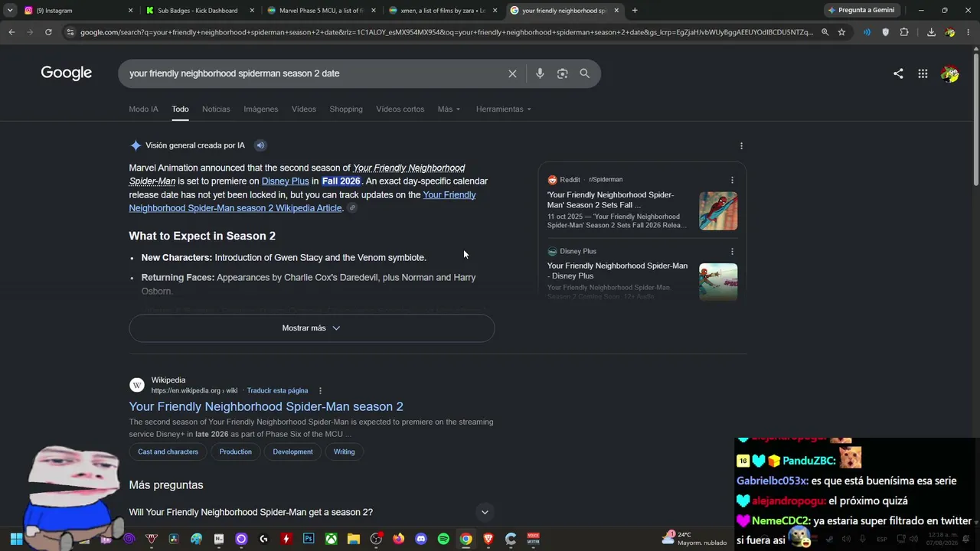Go back to the previous page
Image resolution: width=980 pixels, height=551 pixels.
[11, 32]
